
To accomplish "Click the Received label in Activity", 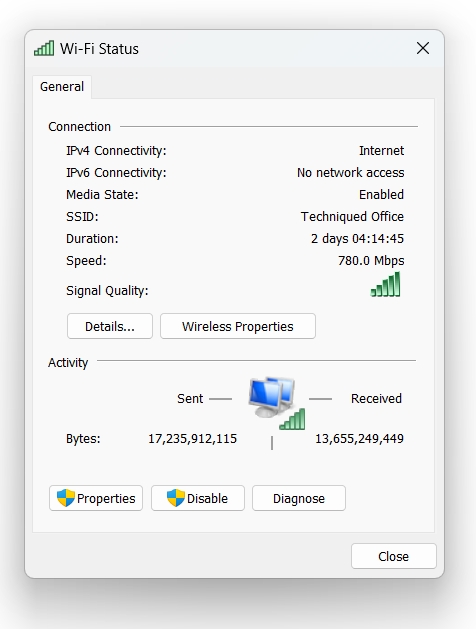I will tap(376, 399).
